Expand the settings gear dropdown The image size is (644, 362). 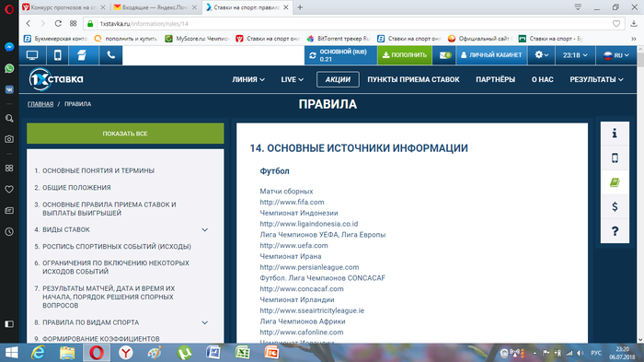(541, 55)
